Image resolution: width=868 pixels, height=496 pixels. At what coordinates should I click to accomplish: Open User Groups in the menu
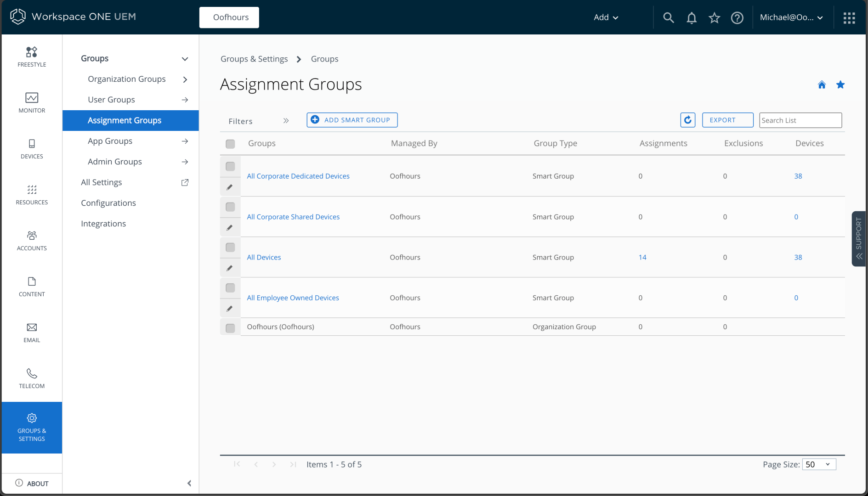pos(111,100)
